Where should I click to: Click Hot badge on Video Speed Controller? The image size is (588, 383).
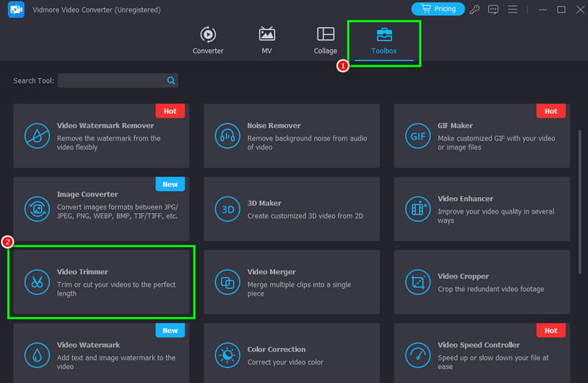551,331
